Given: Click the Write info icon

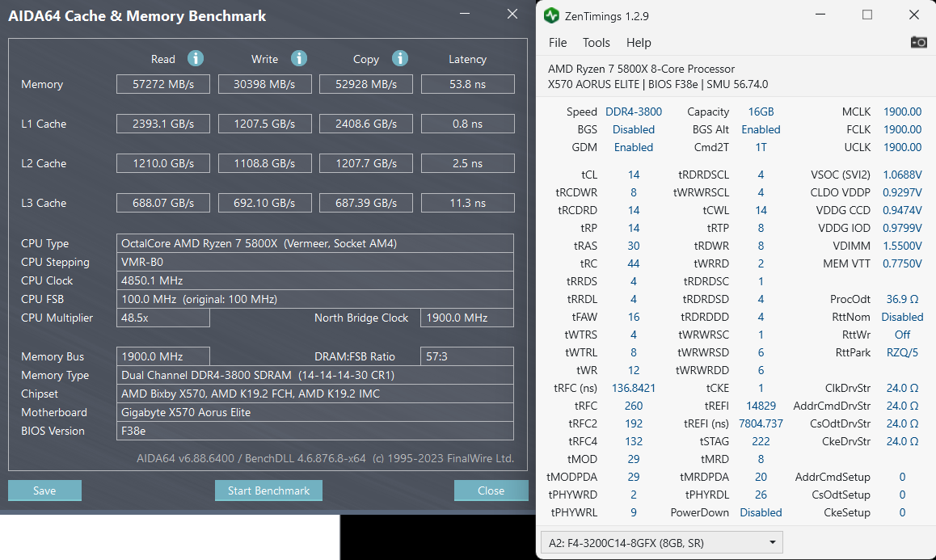Looking at the screenshot, I should (x=299, y=58).
